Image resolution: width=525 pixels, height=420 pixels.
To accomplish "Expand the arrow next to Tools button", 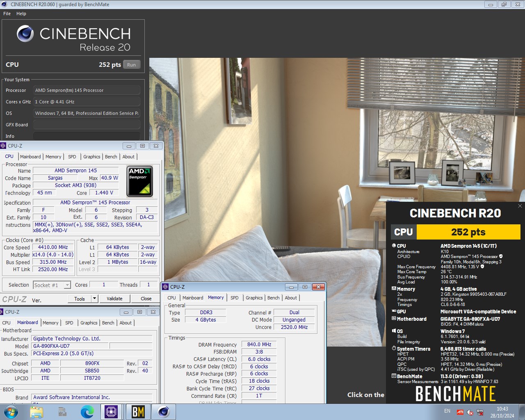I will (95, 299).
